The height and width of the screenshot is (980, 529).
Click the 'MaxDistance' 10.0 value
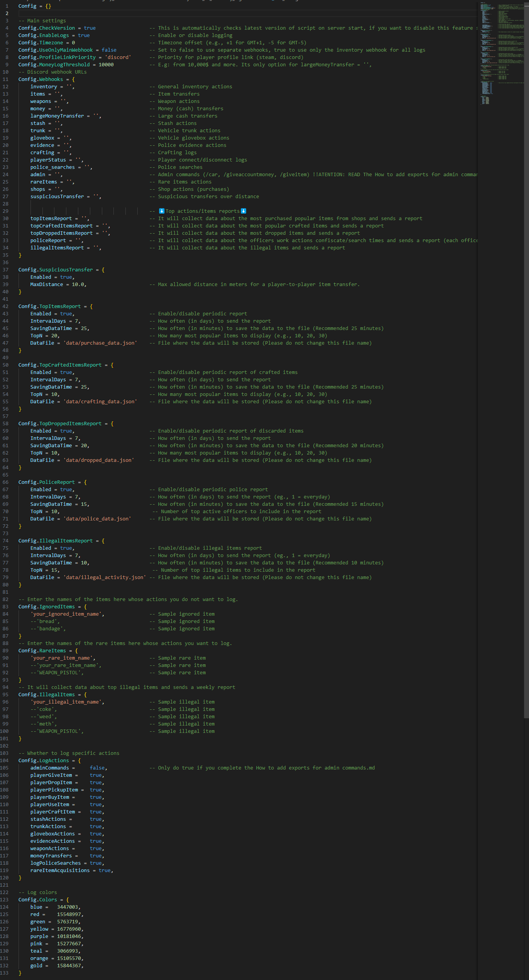[78, 284]
